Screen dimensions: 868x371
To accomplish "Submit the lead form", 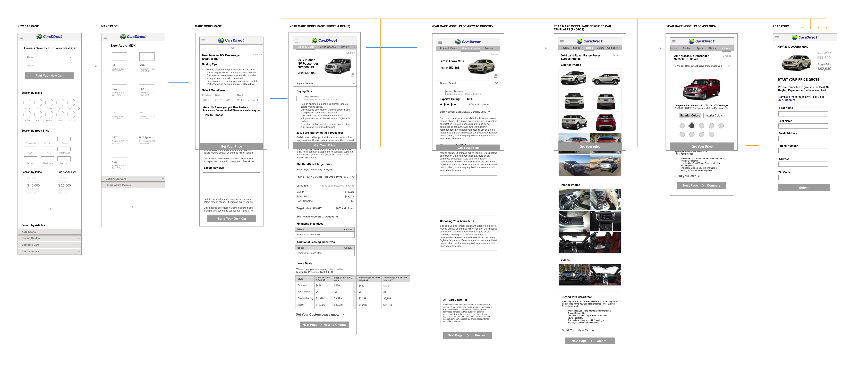I will pos(804,188).
